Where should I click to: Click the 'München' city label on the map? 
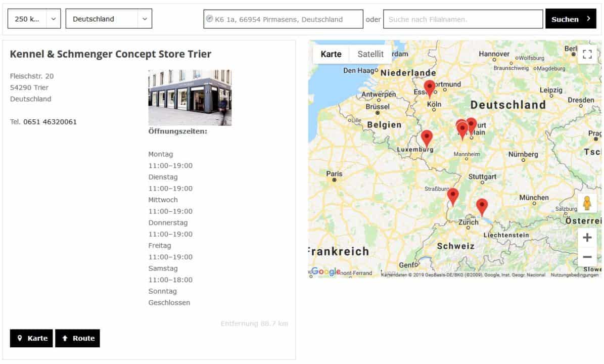coord(534,198)
